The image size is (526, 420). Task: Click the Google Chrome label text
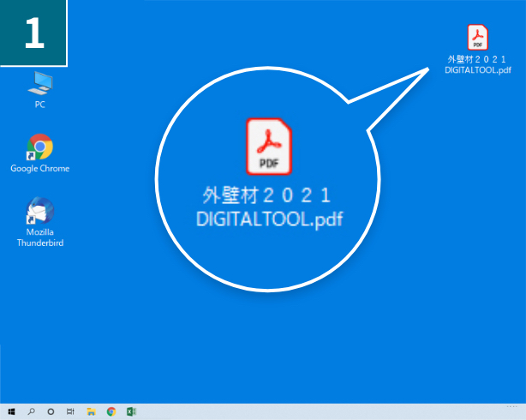click(39, 169)
